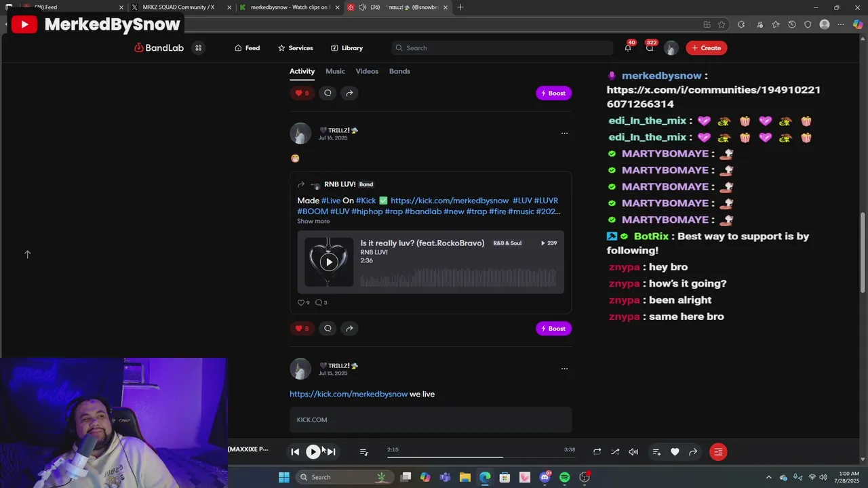
Task: Open the Library page
Action: click(347, 48)
